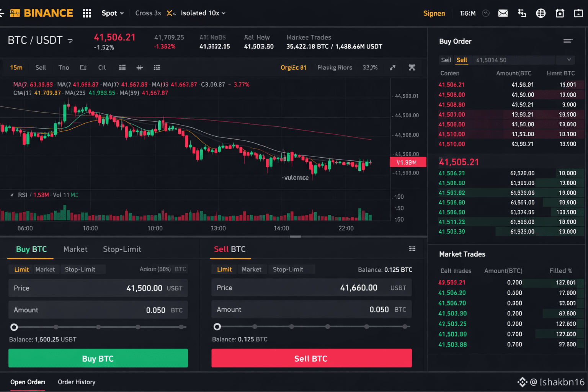This screenshot has height=392, width=588.
Task: Click the last stop on the buy slider
Action: (x=181, y=327)
